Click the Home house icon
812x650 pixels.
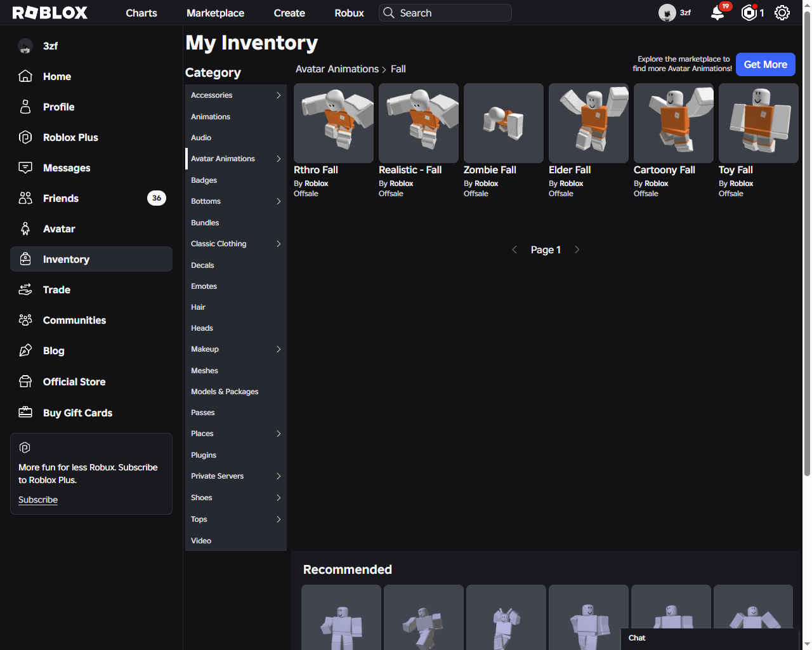pos(25,76)
